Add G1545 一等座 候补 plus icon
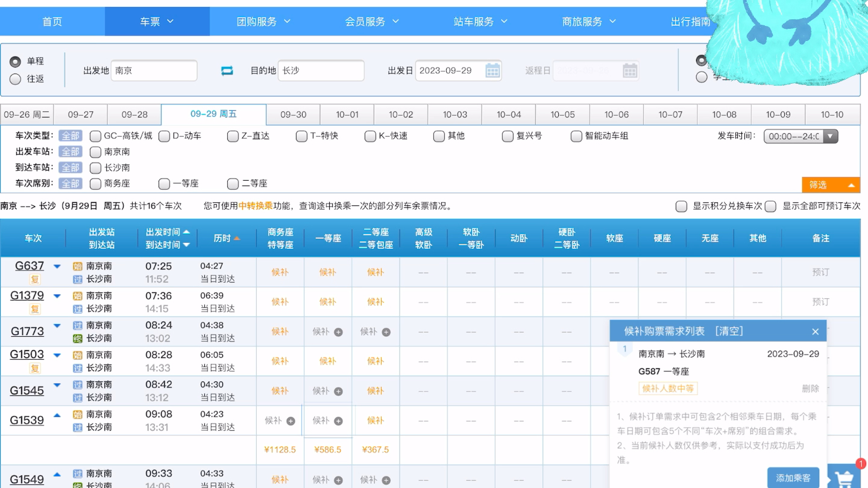 click(x=338, y=392)
